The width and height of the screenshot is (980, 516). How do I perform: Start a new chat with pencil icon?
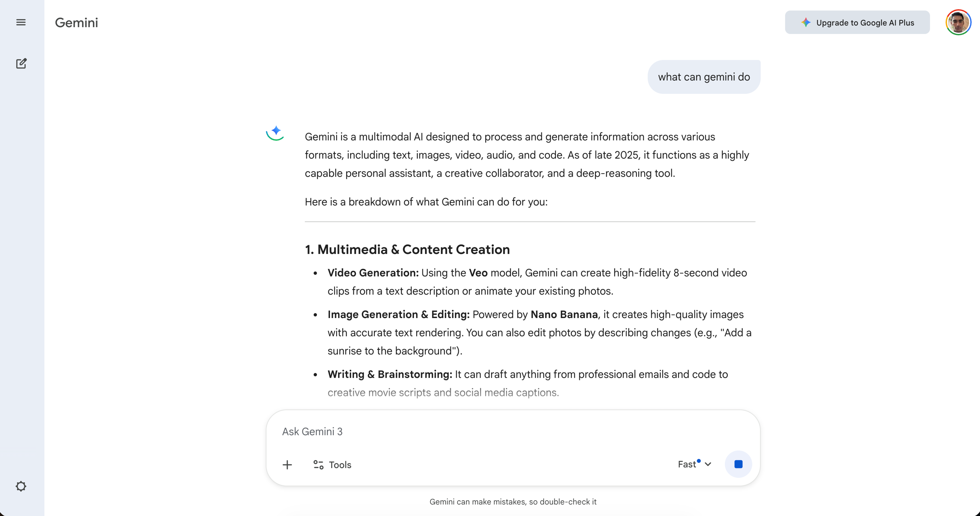(x=21, y=63)
